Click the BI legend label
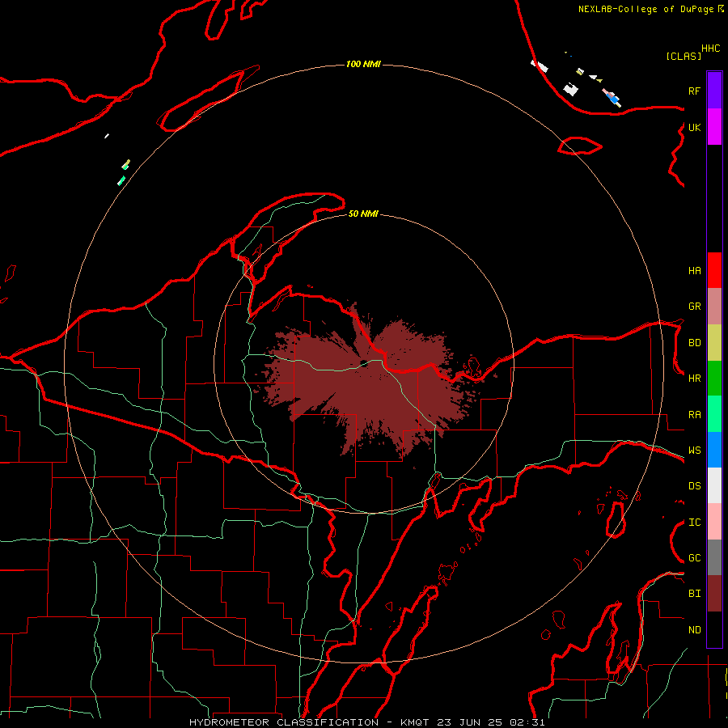728x728 pixels. click(x=694, y=594)
